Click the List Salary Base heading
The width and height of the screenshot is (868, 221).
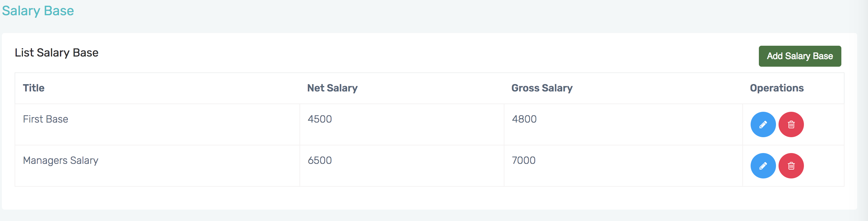tap(56, 53)
